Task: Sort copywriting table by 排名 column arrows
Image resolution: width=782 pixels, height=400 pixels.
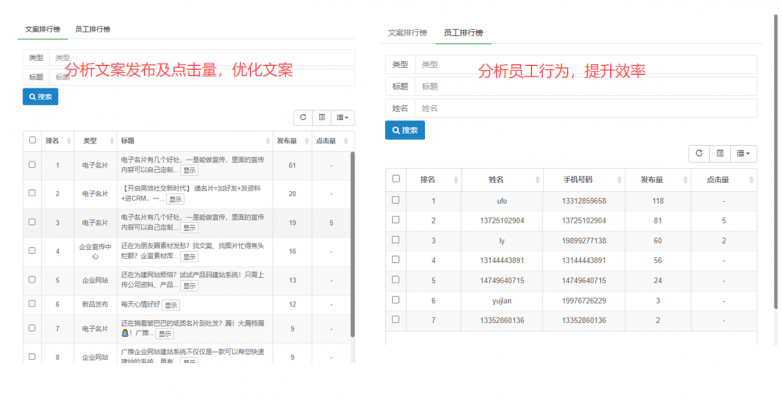Action: point(69,141)
